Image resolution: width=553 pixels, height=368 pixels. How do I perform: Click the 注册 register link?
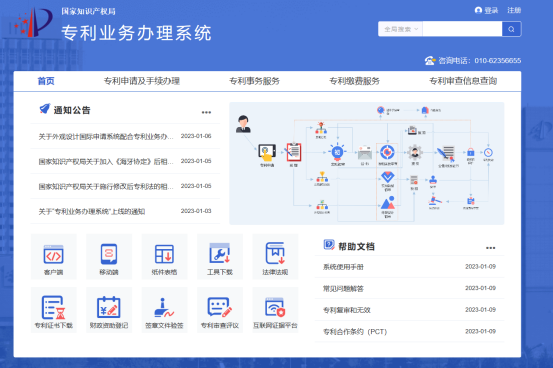point(514,10)
